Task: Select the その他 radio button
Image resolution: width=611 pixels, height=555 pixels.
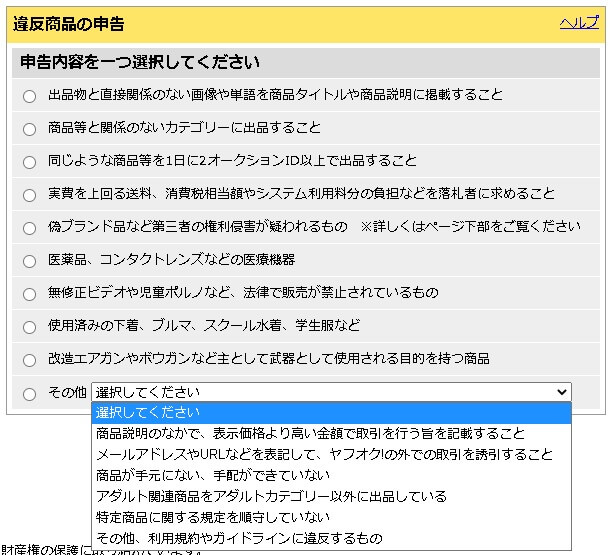Action: tap(29, 394)
